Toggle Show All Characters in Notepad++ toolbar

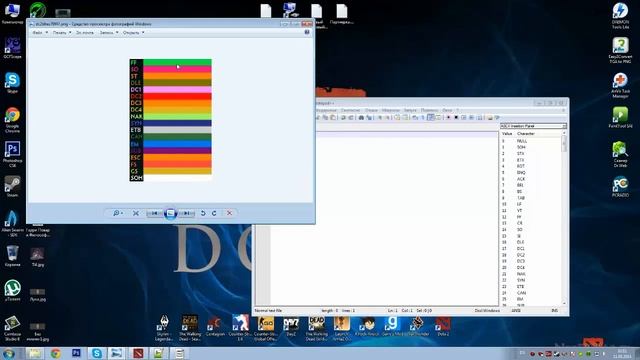423,118
